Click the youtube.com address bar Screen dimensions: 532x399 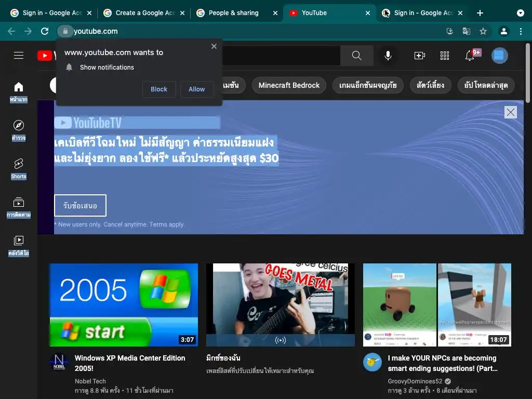coord(251,31)
